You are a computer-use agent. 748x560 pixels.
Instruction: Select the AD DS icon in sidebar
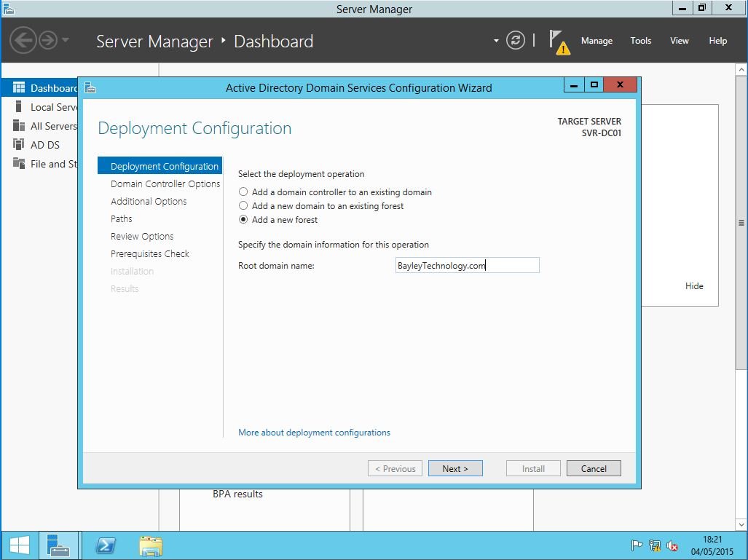19,145
